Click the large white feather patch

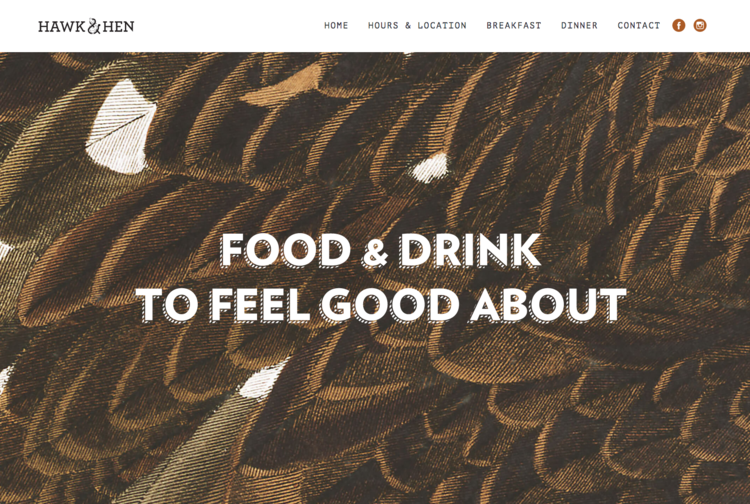click(x=121, y=127)
